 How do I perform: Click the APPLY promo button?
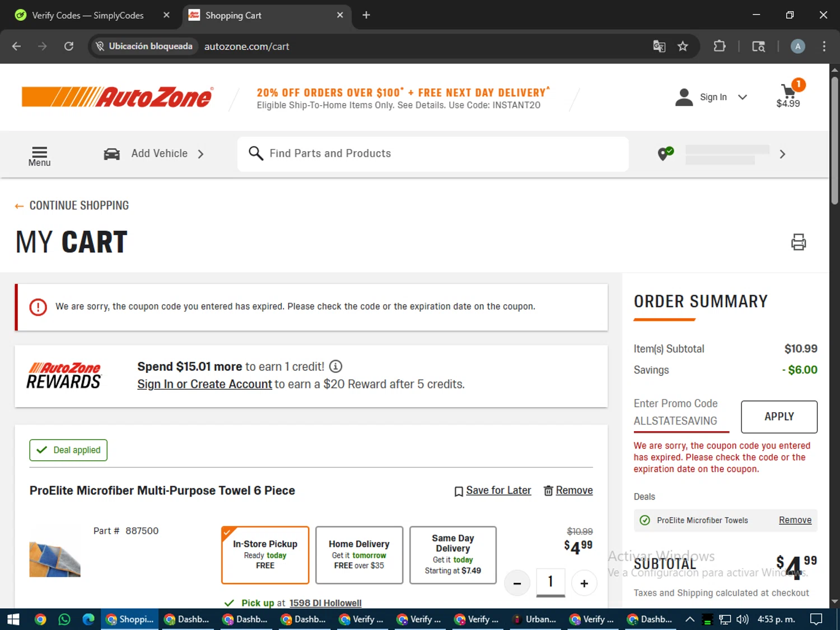pyautogui.click(x=779, y=417)
